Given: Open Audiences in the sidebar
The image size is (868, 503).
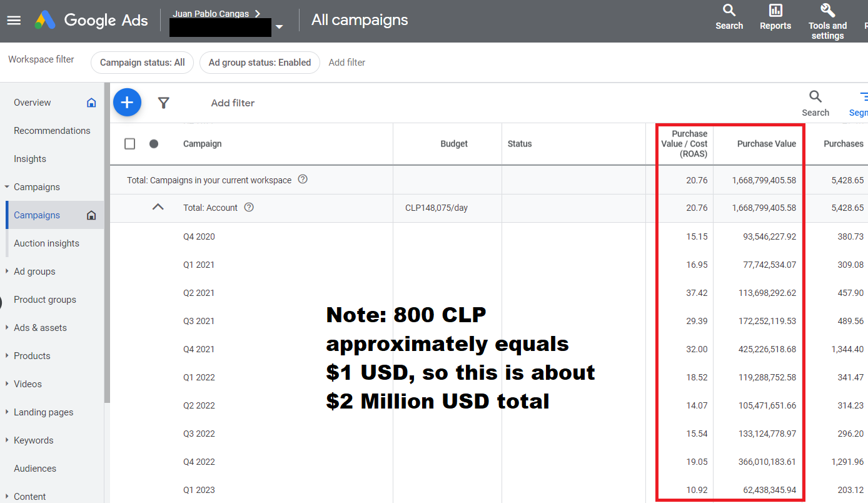Looking at the screenshot, I should (35, 469).
